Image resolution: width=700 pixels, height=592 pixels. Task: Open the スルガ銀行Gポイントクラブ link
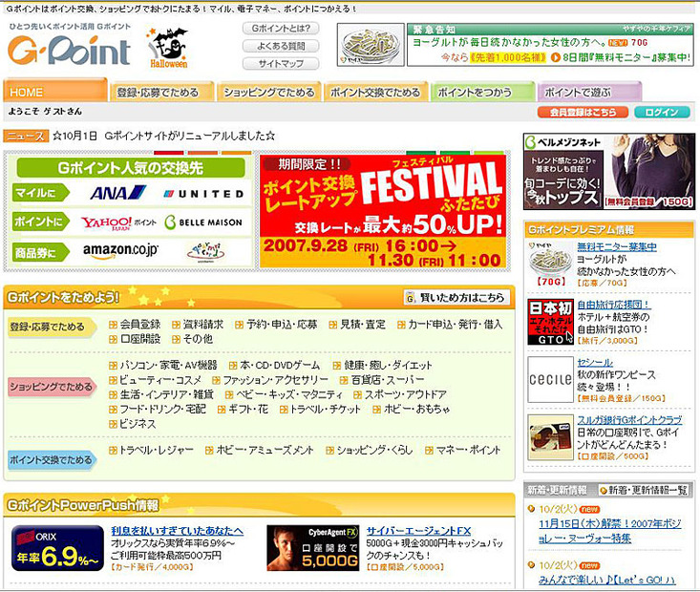click(x=629, y=420)
